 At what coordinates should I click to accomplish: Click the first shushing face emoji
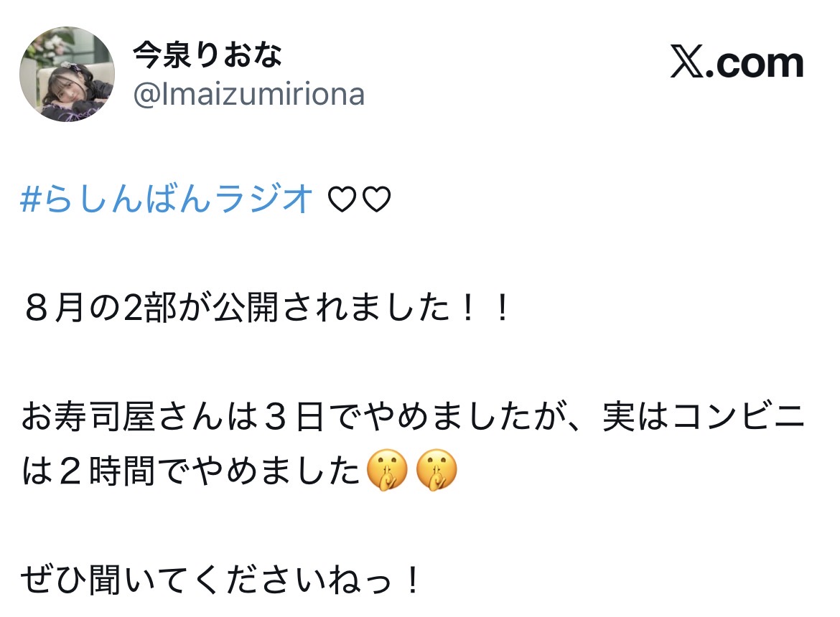click(x=387, y=470)
